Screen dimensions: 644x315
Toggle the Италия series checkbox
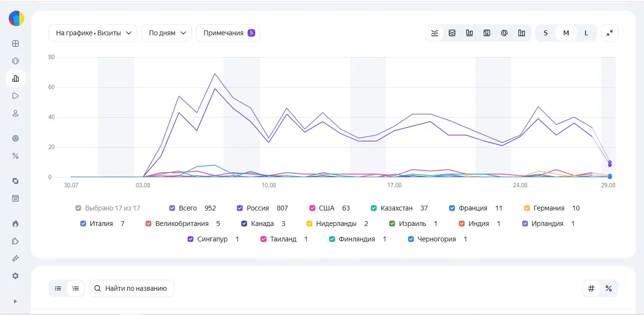(83, 224)
